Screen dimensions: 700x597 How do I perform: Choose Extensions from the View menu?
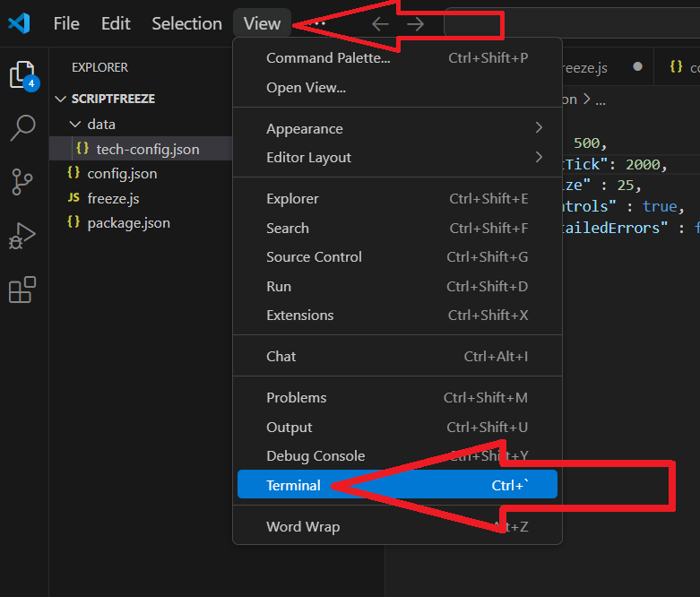(x=397, y=316)
